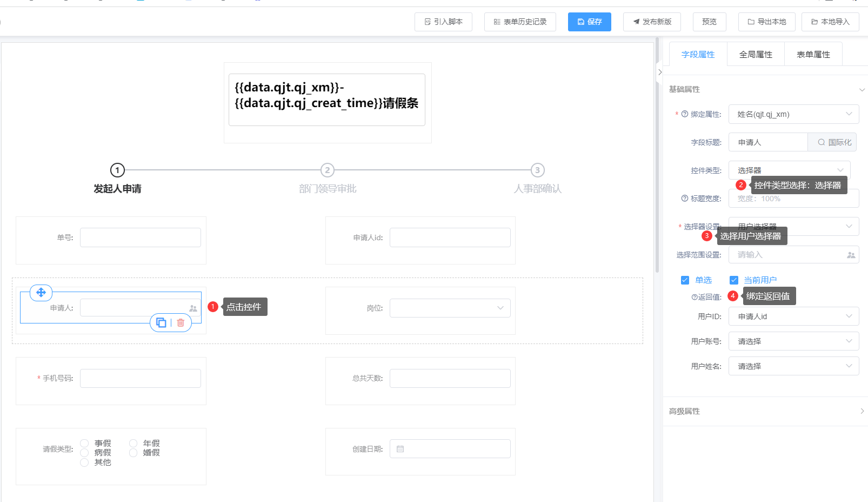
Task: Click the 手机号码 input field
Action: (x=141, y=379)
